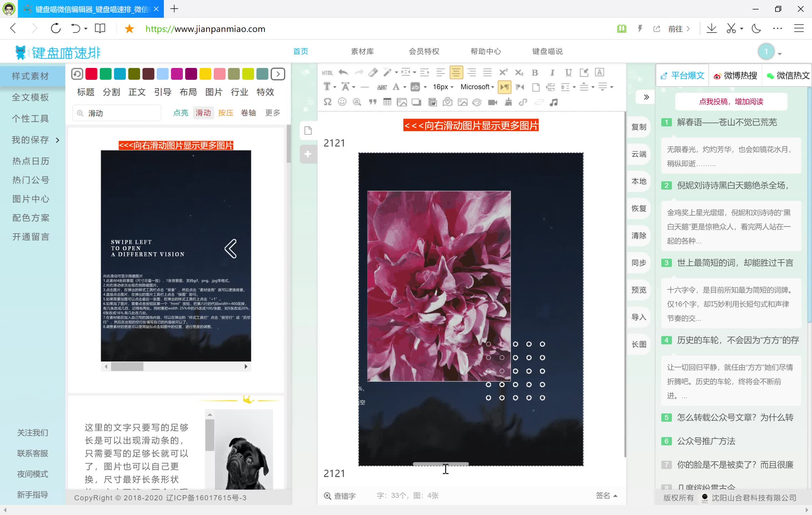This screenshot has height=515, width=812.
Task: Insert a video with the camera icon
Action: (493, 103)
